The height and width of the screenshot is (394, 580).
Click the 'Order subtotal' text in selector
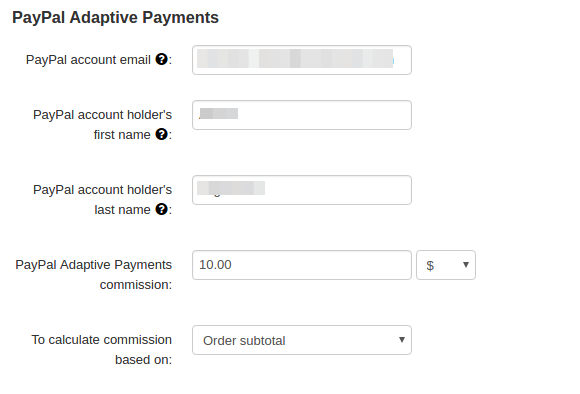[x=244, y=341]
